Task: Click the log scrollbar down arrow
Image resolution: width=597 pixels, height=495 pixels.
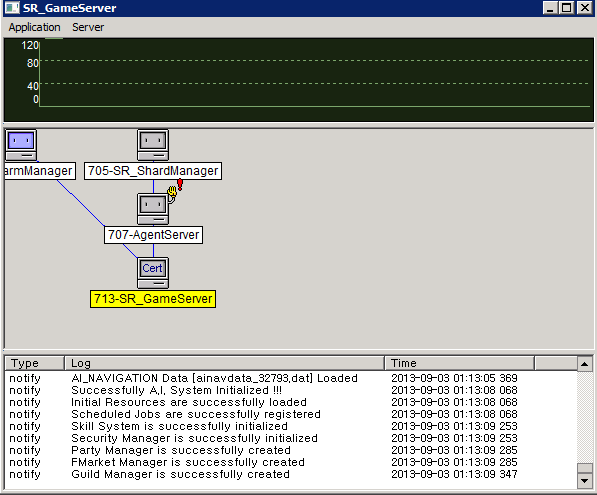Action: click(584, 481)
